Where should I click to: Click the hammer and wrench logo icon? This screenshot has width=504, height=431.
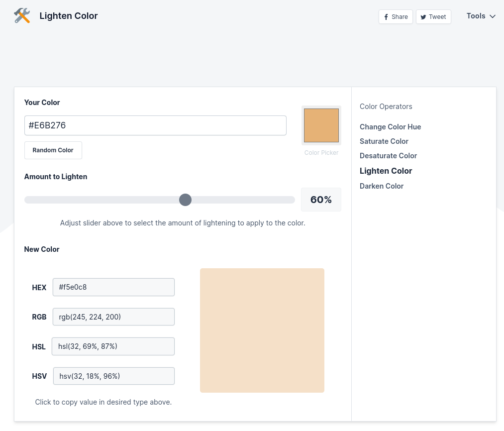pyautogui.click(x=22, y=16)
